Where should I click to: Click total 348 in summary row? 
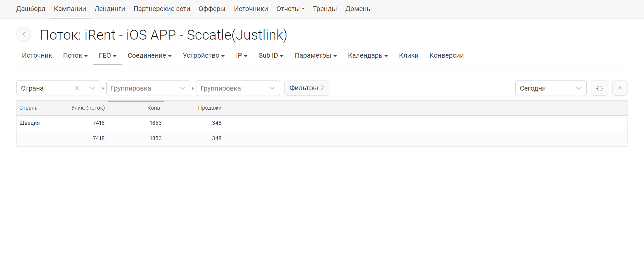(x=217, y=139)
